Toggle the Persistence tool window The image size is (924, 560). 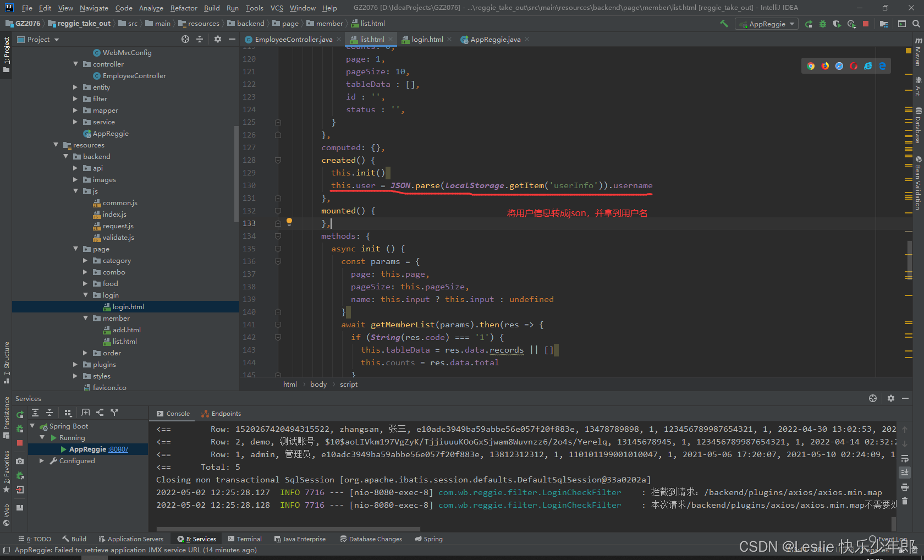coord(6,418)
